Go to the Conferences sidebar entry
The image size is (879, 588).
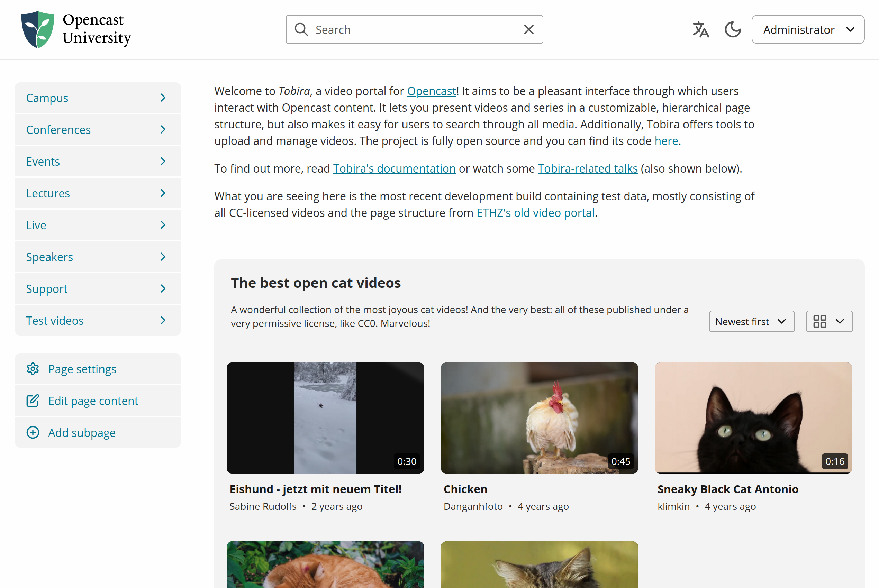point(58,130)
